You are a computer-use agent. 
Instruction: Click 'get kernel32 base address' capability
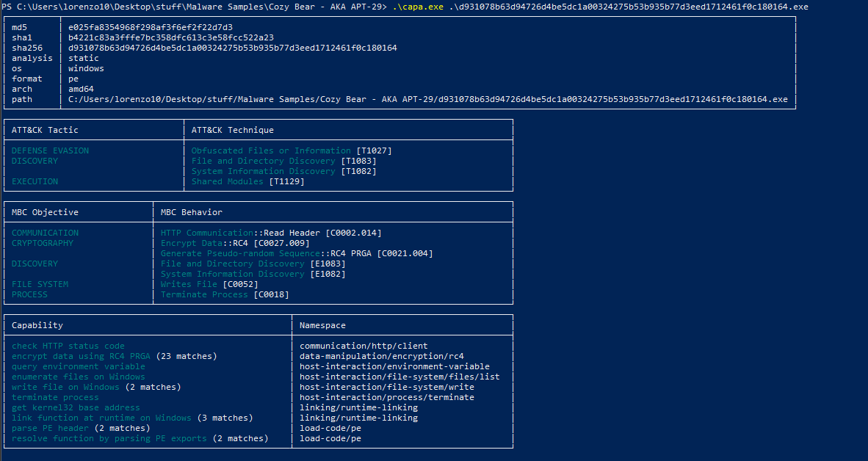pyautogui.click(x=76, y=407)
